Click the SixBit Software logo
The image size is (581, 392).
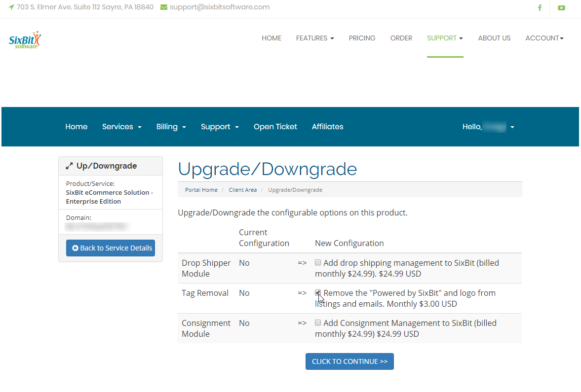point(25,40)
